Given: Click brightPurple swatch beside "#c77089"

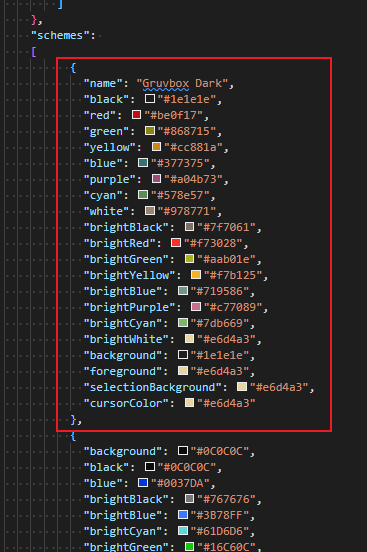Looking at the screenshot, I should (x=196, y=307).
